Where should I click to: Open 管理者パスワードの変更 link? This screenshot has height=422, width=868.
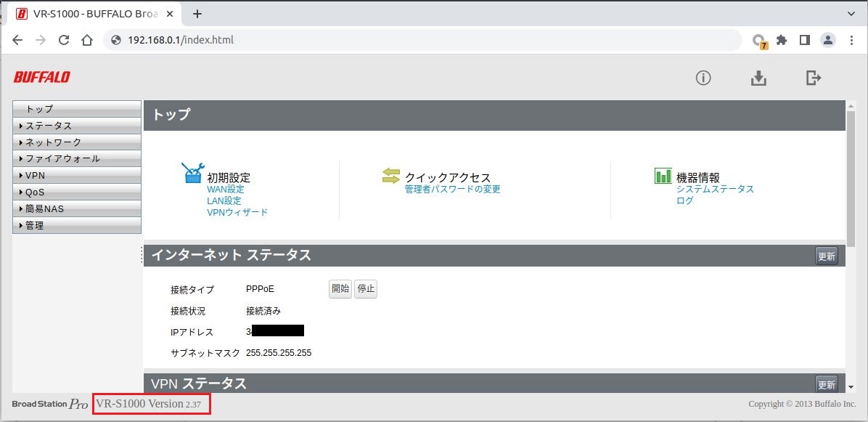pyautogui.click(x=452, y=190)
